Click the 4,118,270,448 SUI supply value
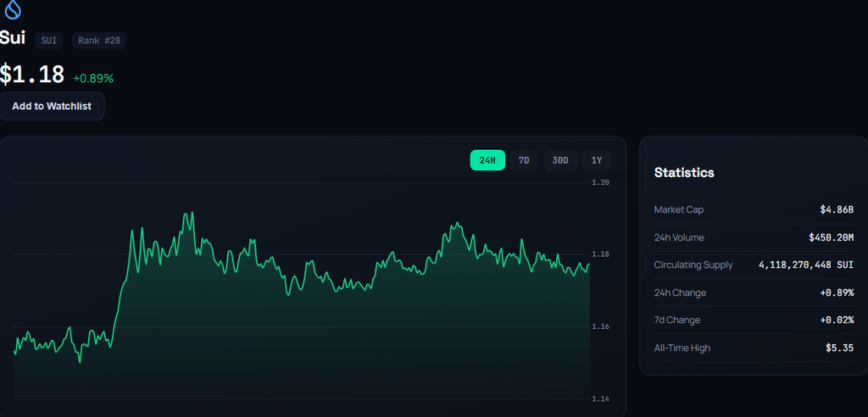Viewport: 868px width, 417px height. (806, 265)
